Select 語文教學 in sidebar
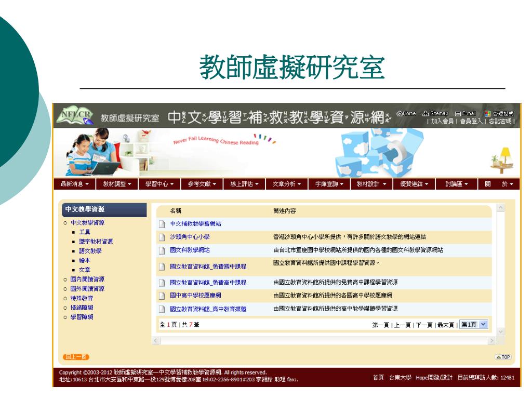Image resolution: width=532 pixels, height=399 pixels. click(90, 251)
